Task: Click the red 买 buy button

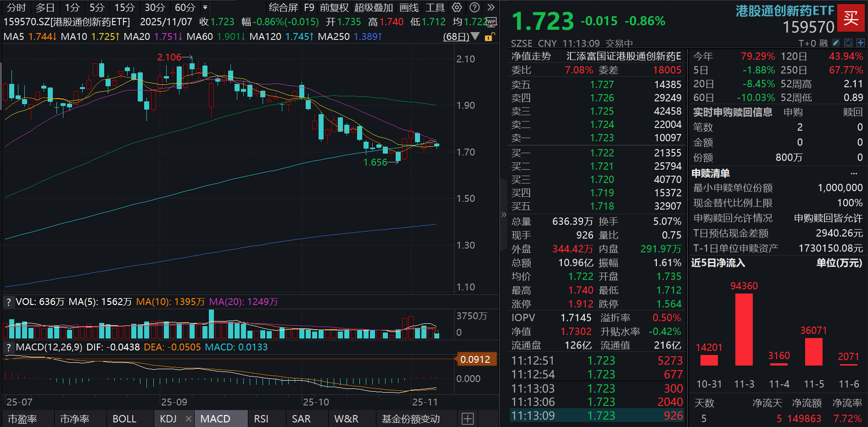Action: point(851,18)
